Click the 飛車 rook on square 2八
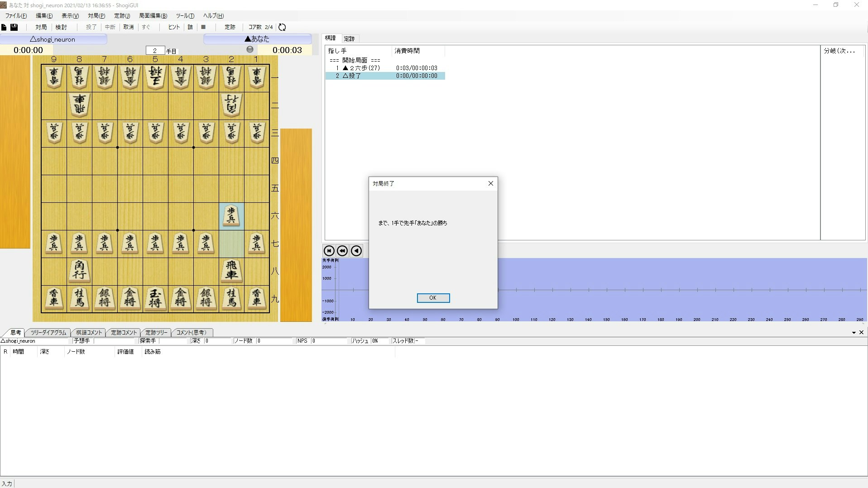This screenshot has width=868, height=488. click(x=231, y=271)
